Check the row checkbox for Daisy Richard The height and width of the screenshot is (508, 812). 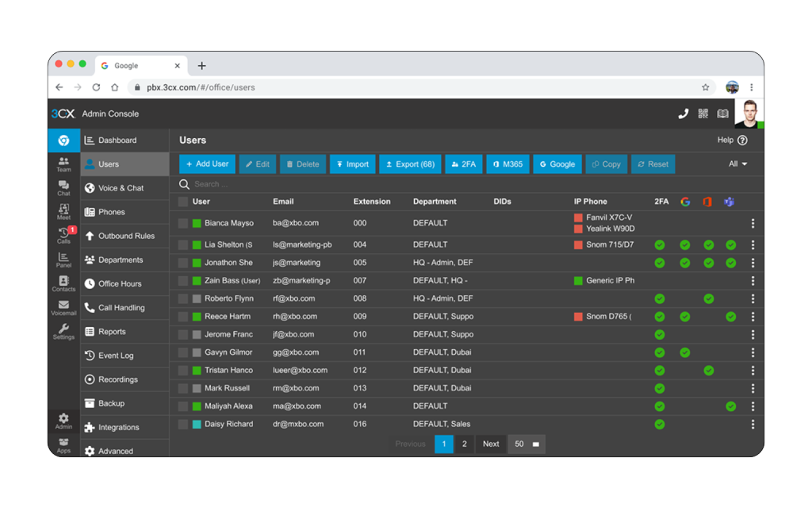coord(183,424)
